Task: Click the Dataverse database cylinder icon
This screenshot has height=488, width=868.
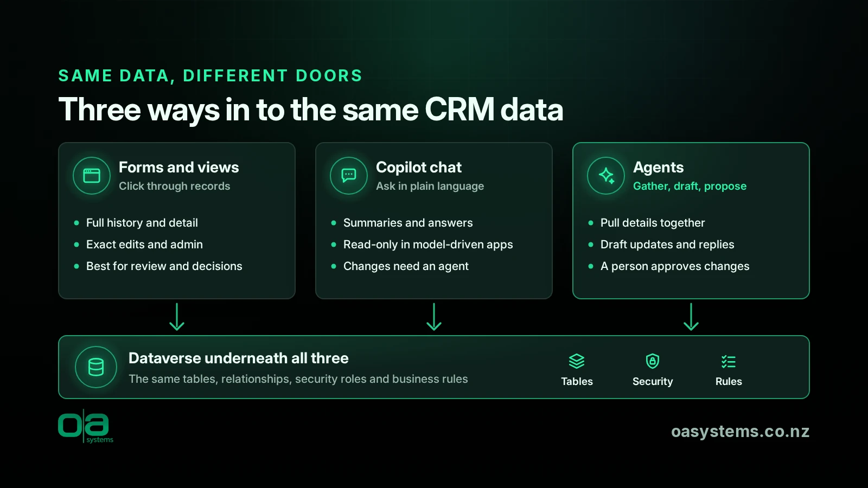Action: [x=96, y=367]
